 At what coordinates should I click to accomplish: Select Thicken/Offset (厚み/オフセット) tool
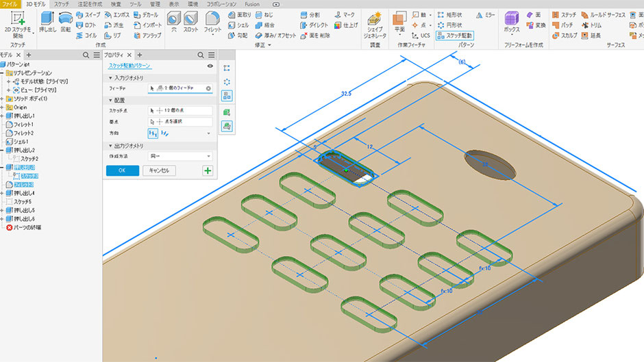click(275, 36)
